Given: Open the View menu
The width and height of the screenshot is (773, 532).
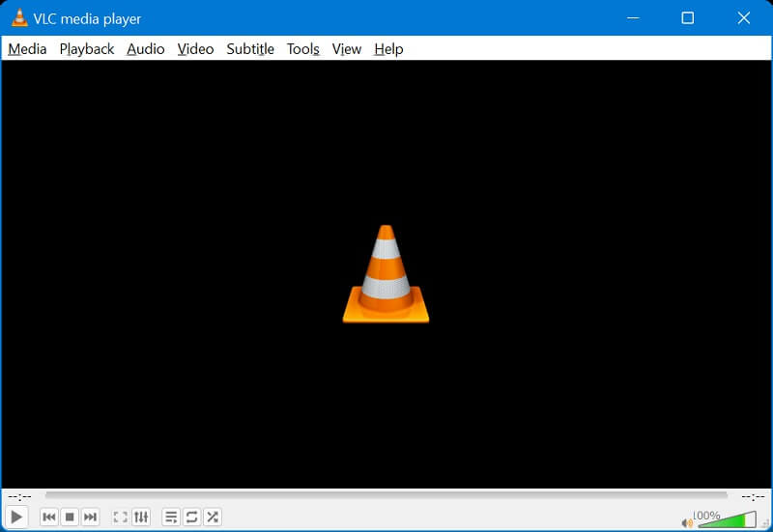Looking at the screenshot, I should click(x=347, y=49).
